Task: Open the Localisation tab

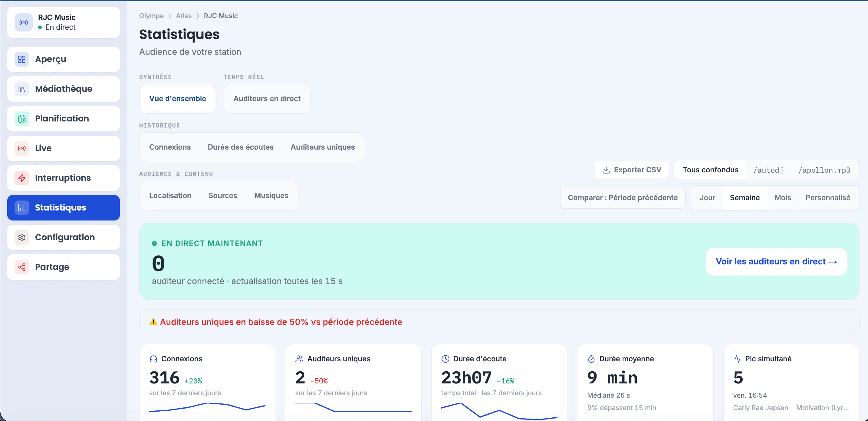Action: 170,196
